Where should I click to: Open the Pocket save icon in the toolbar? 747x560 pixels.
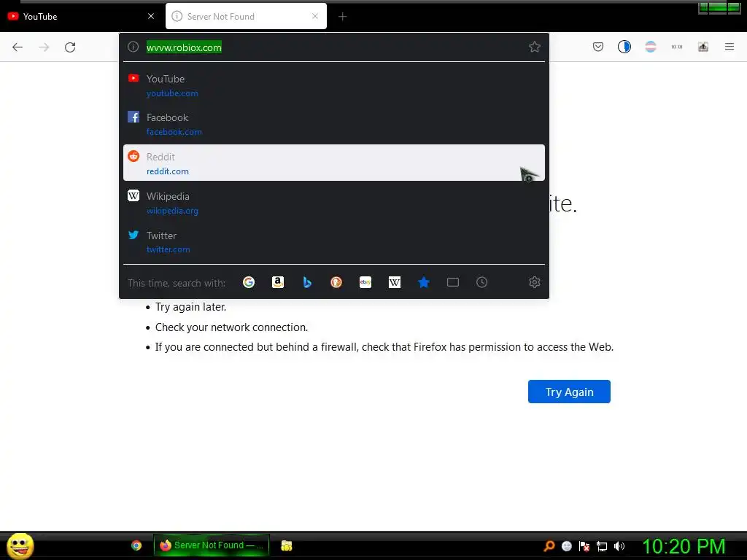[598, 47]
